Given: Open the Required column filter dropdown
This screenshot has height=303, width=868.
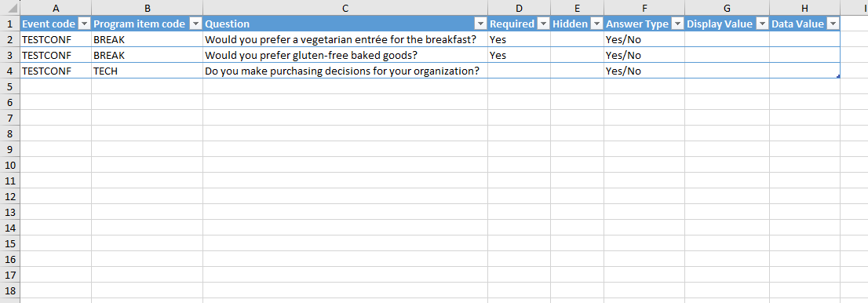Looking at the screenshot, I should [543, 24].
